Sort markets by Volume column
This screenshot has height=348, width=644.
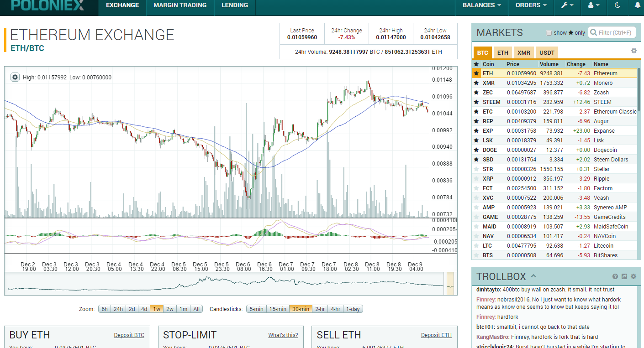tap(548, 64)
